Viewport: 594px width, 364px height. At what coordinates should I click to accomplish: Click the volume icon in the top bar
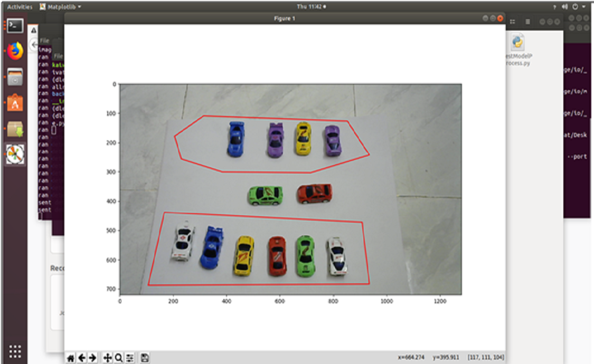[x=564, y=7]
